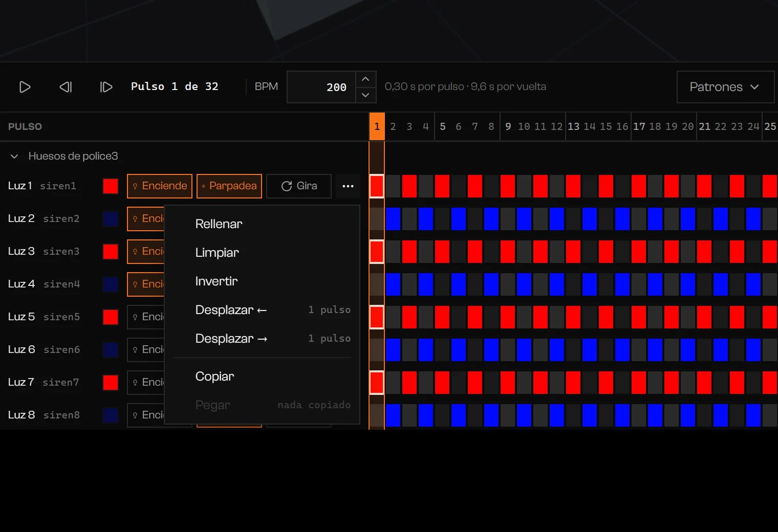
Task: Jump to pulse 9 in the timeline header
Action: point(508,126)
